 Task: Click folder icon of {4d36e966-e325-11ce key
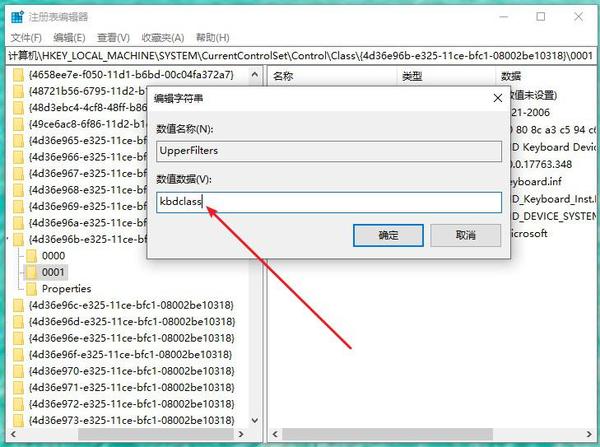pos(18,157)
